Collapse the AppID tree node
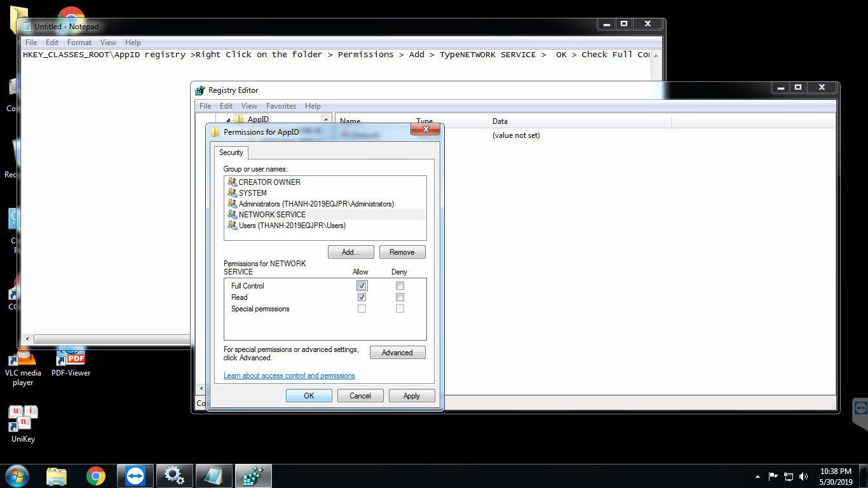This screenshot has height=488, width=868. [x=228, y=119]
